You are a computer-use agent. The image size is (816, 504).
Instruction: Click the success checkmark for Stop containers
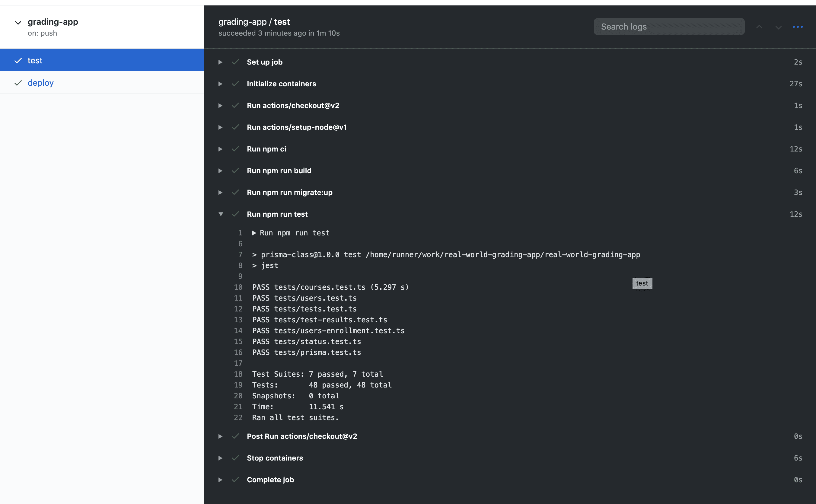point(235,458)
